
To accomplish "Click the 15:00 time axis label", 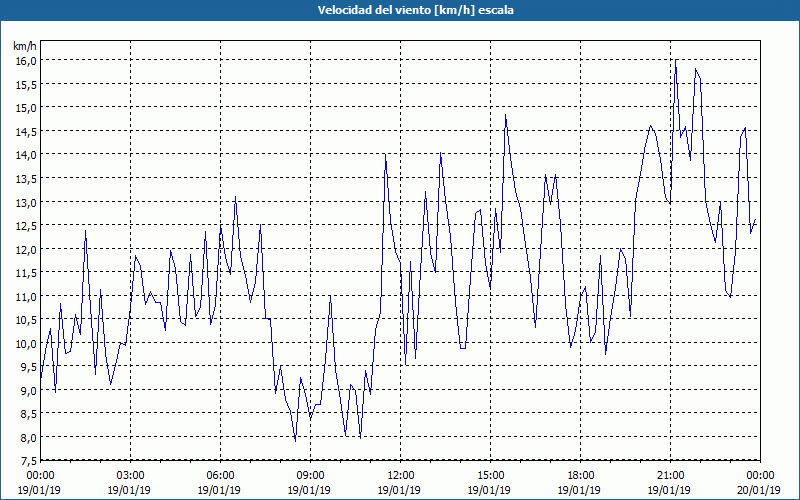I will click(x=490, y=476).
